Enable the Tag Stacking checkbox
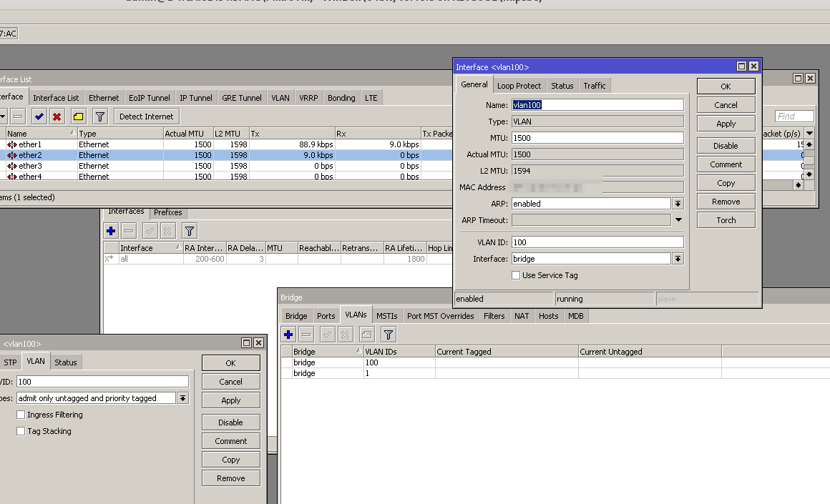This screenshot has height=504, width=830. pos(21,431)
